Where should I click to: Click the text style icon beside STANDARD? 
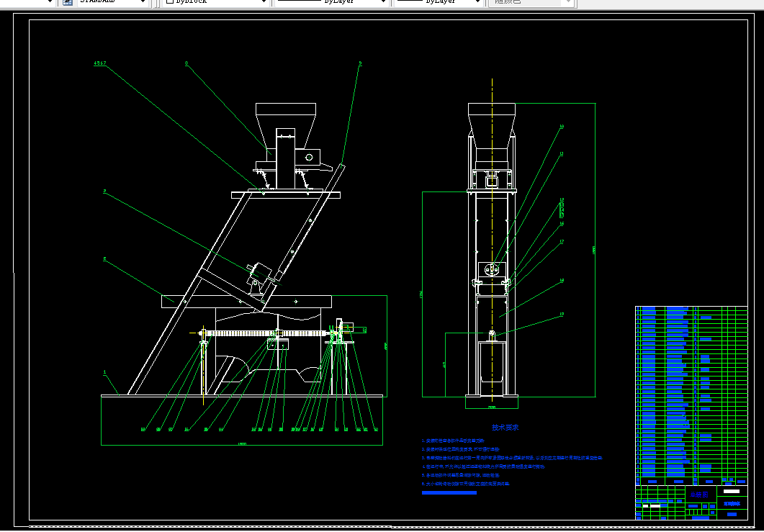[68, 2]
